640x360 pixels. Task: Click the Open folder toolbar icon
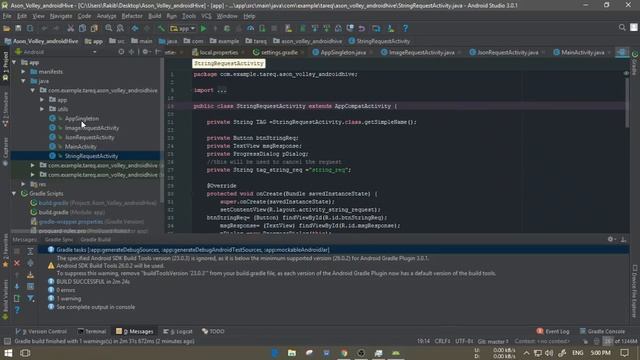tap(7, 29)
